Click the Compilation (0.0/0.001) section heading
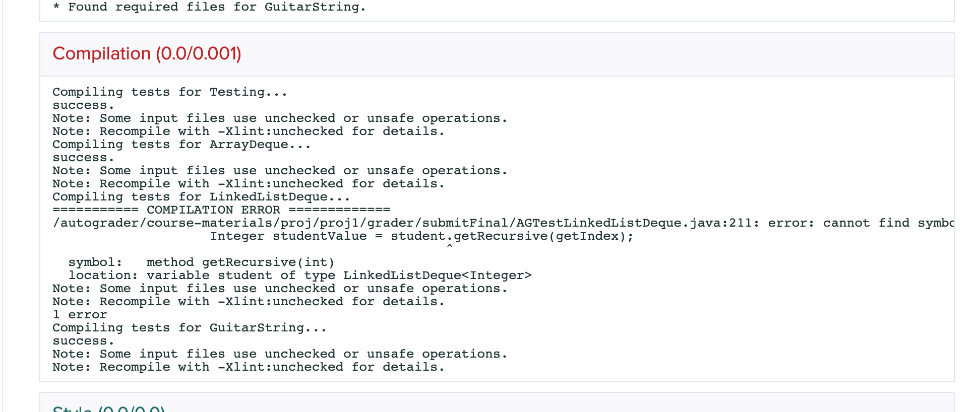Image resolution: width=980 pixels, height=412 pixels. [x=147, y=54]
